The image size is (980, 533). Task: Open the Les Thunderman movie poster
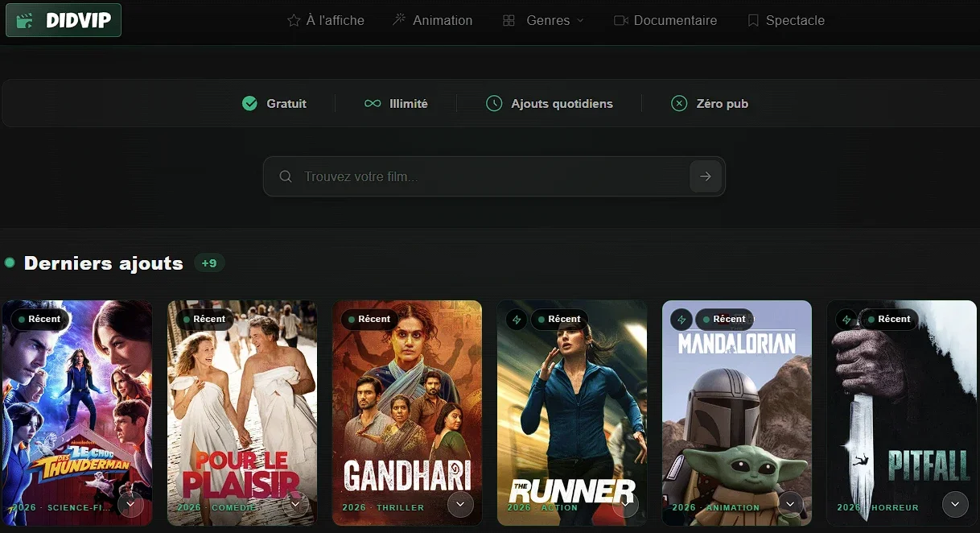point(77,412)
